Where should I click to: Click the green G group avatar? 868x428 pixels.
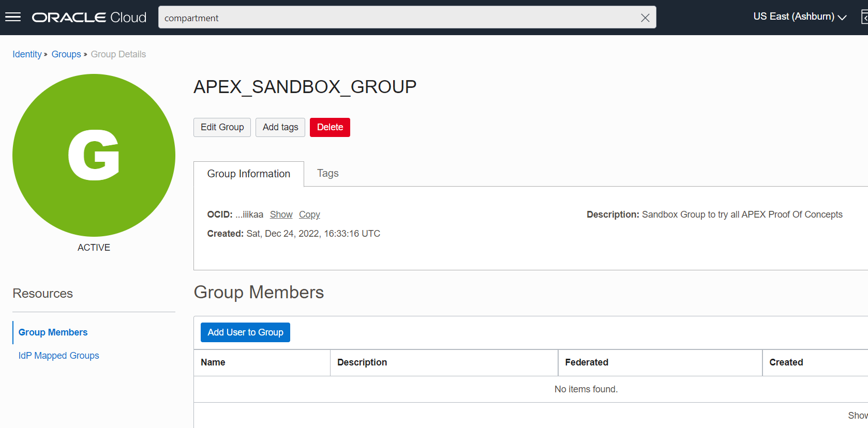(x=94, y=155)
